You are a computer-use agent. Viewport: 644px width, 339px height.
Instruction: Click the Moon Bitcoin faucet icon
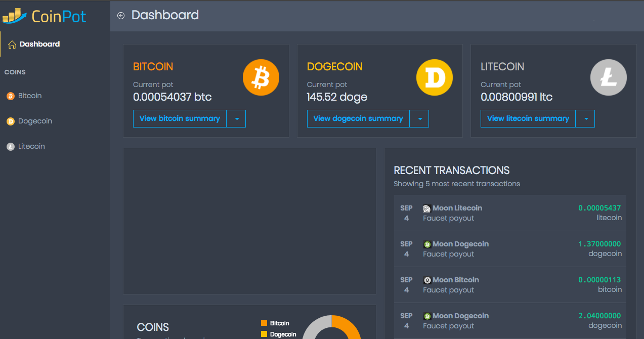tap(427, 280)
